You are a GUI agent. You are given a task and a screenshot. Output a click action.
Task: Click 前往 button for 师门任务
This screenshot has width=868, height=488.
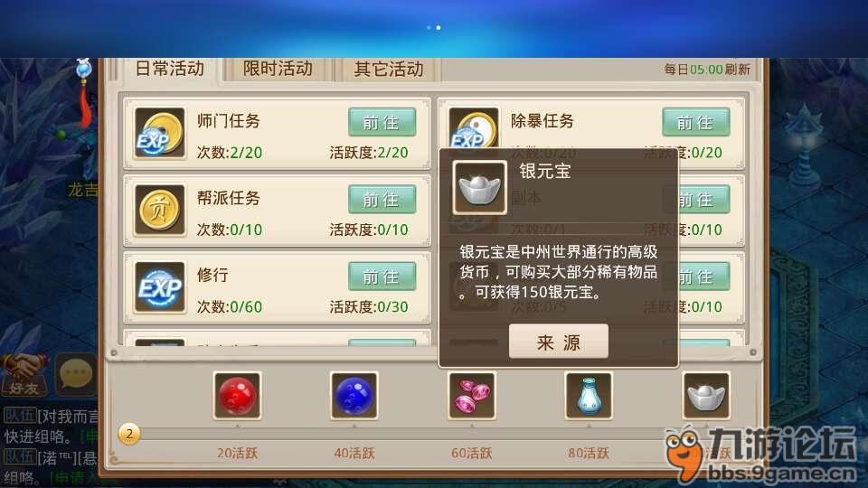click(x=382, y=122)
